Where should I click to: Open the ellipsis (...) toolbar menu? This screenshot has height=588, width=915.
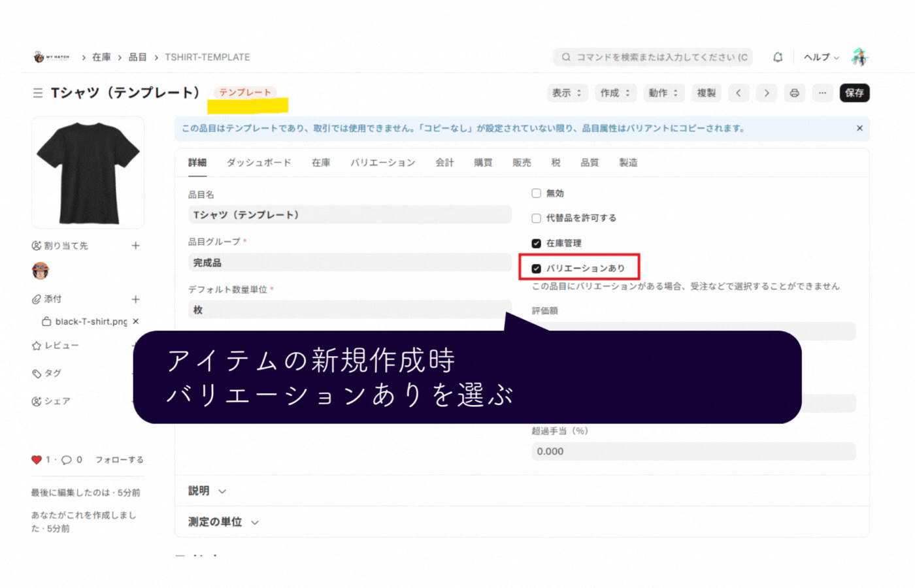(x=822, y=93)
